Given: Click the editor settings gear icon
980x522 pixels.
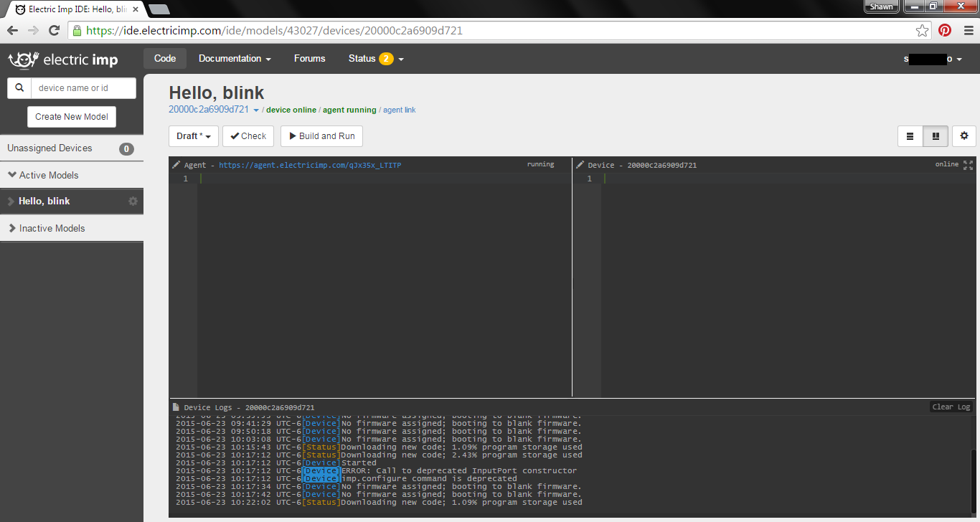Looking at the screenshot, I should 963,136.
